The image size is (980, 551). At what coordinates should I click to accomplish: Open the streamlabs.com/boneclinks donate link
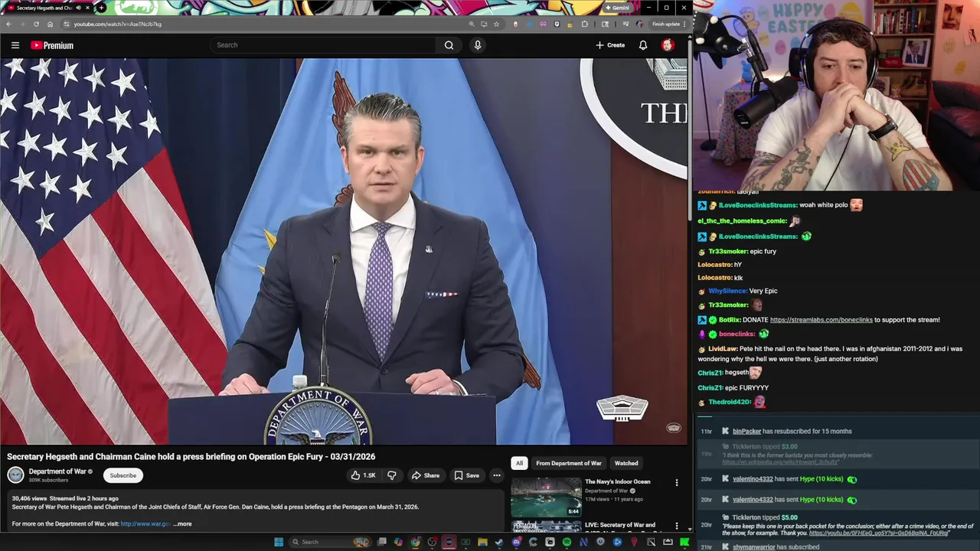tap(821, 320)
